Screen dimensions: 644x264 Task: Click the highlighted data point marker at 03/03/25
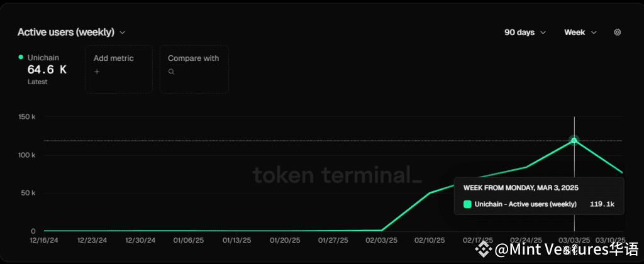(574, 140)
